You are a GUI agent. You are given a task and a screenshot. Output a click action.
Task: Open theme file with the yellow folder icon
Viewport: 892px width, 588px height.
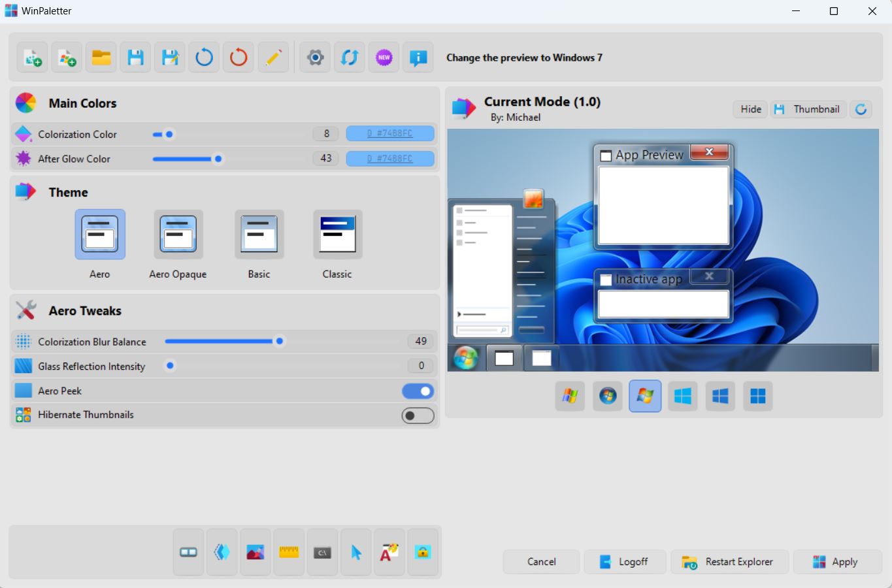point(101,58)
